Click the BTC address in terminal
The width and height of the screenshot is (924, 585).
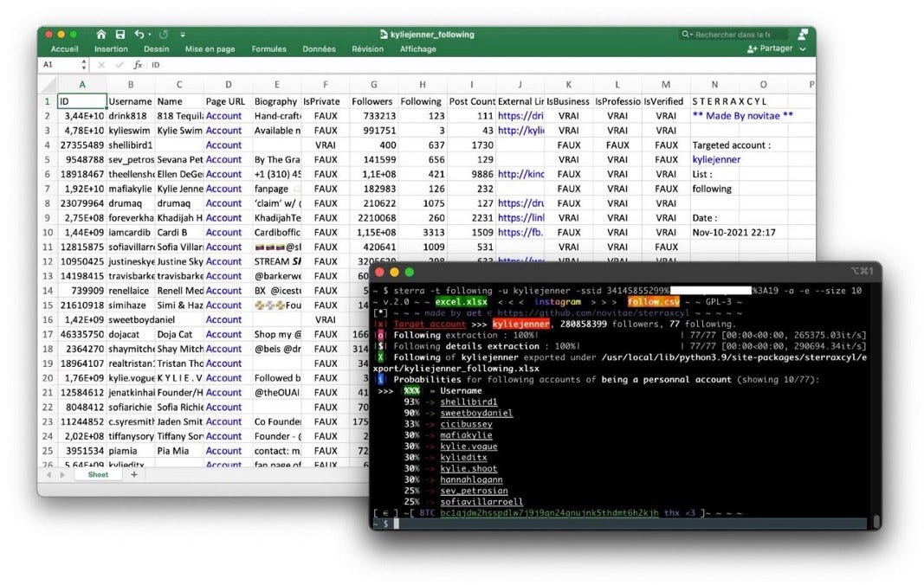coord(549,513)
